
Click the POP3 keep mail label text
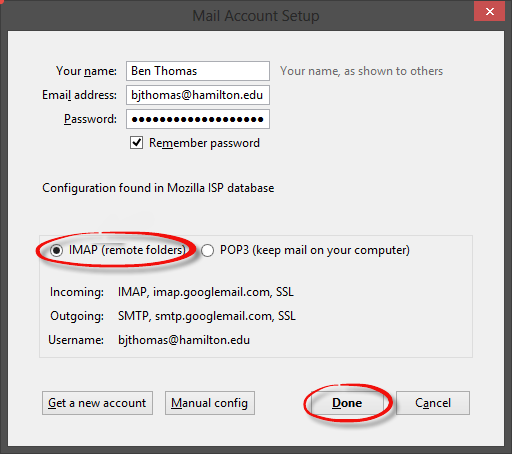click(315, 250)
